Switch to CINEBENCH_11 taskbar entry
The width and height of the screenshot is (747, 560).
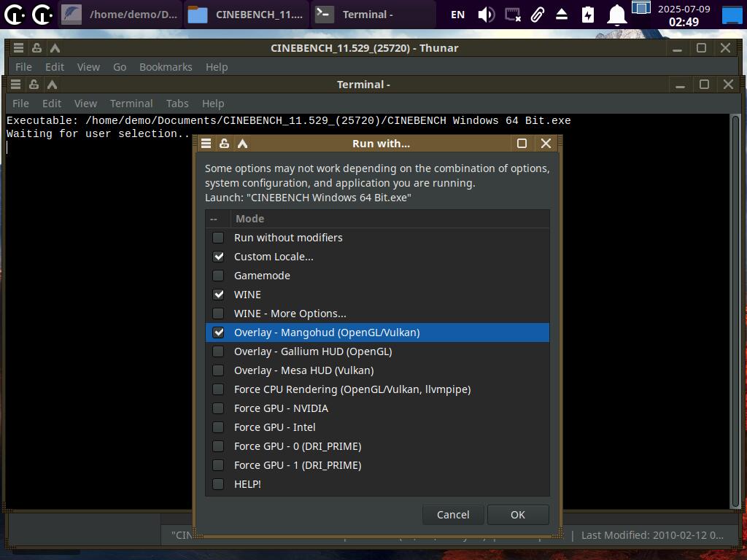tap(247, 15)
